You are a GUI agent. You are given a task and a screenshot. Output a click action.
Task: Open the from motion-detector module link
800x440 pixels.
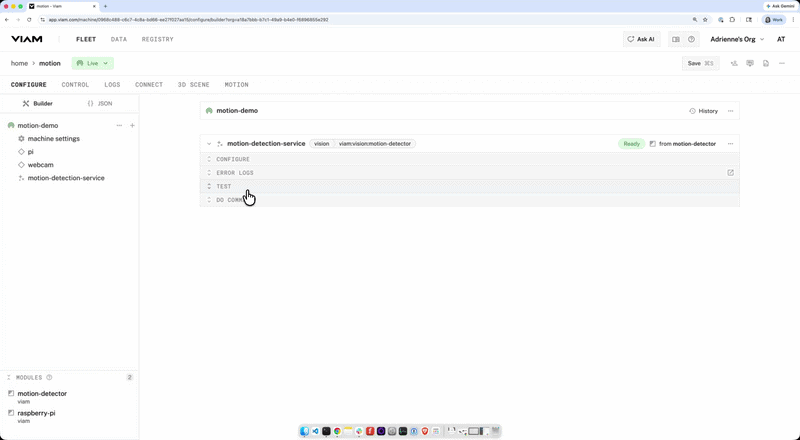coord(683,144)
